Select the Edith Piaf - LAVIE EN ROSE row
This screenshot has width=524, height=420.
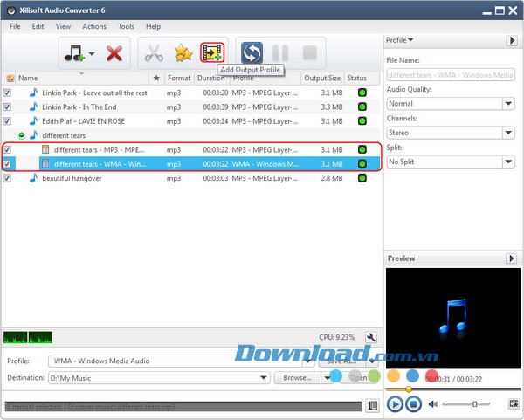pyautogui.click(x=191, y=121)
